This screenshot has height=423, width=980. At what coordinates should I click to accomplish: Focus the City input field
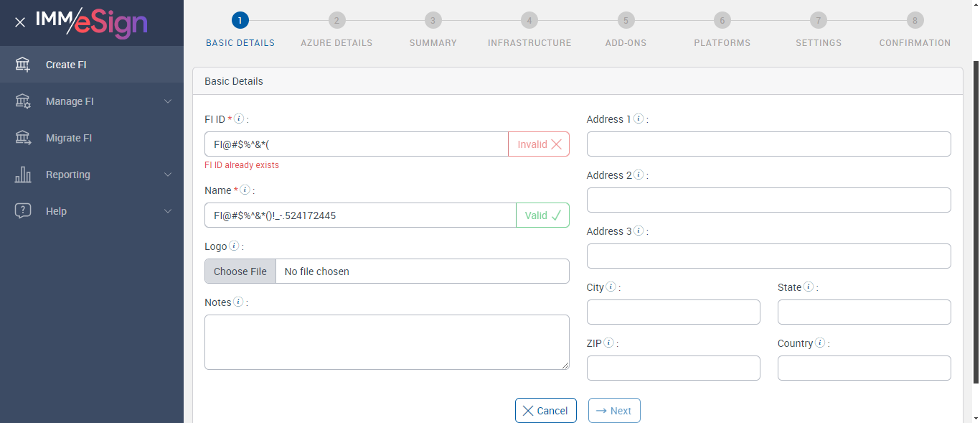coord(673,312)
